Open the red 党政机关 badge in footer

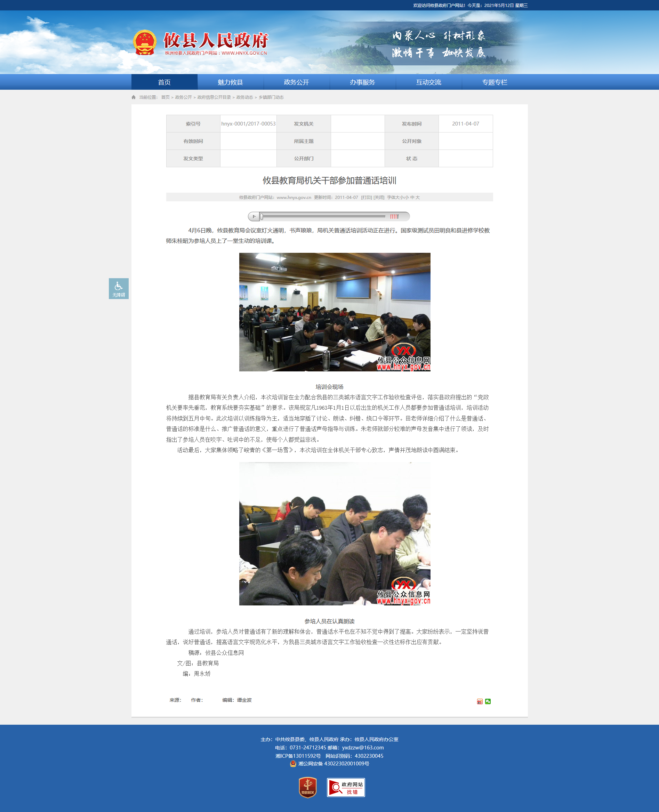point(307,787)
